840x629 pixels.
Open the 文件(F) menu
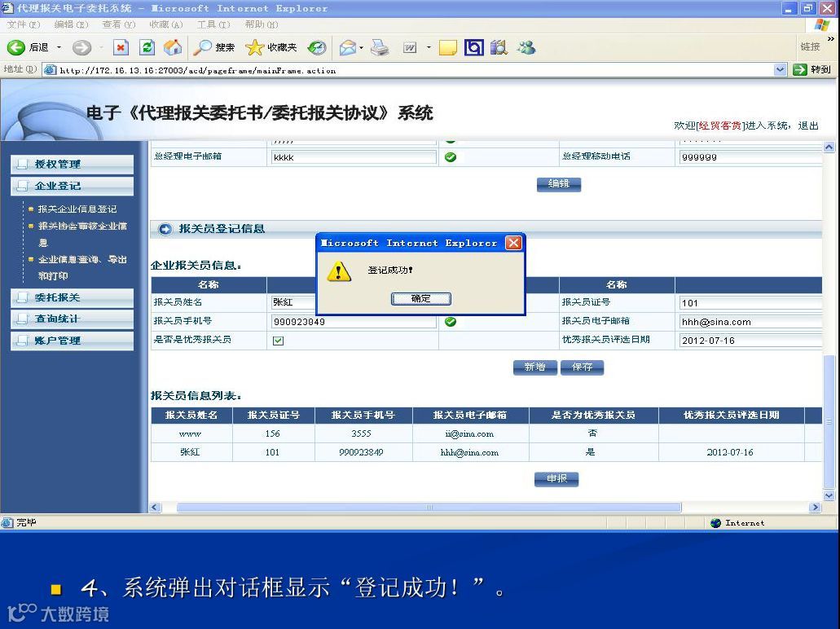[x=24, y=24]
